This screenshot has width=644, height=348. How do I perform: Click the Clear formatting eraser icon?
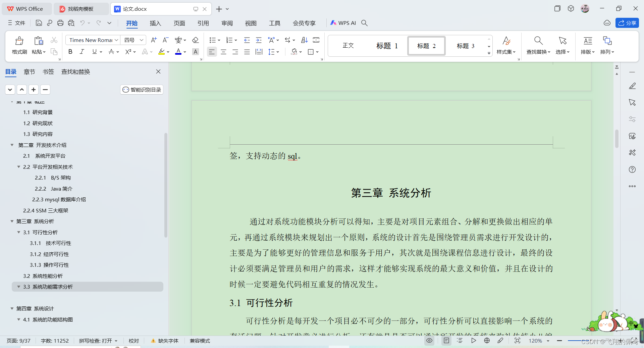click(x=195, y=40)
